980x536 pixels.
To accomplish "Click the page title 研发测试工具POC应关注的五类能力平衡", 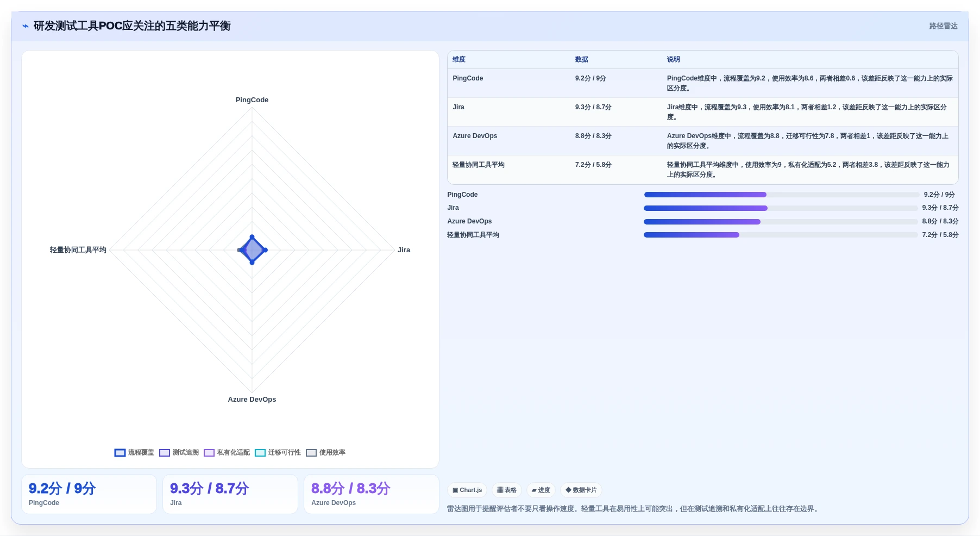I will point(132,26).
